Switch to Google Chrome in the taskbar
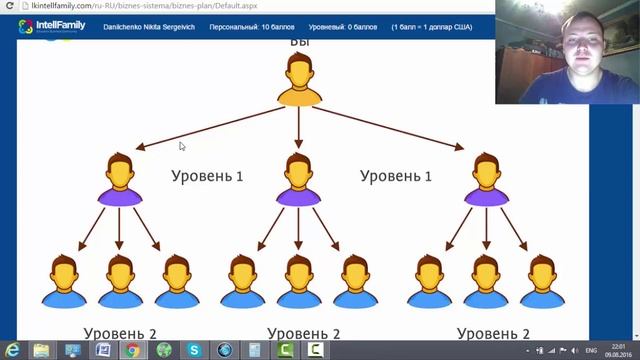The height and width of the screenshot is (360, 640). click(133, 350)
